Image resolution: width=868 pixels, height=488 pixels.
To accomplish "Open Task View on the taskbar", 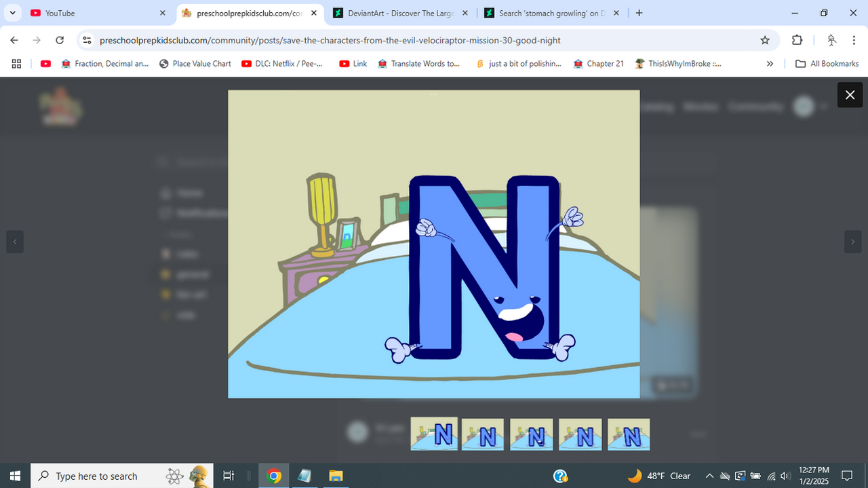I will 229,476.
